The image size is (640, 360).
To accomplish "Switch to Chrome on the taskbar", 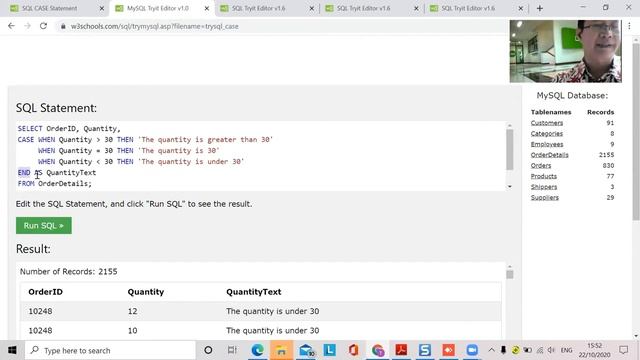I will click(x=378, y=350).
